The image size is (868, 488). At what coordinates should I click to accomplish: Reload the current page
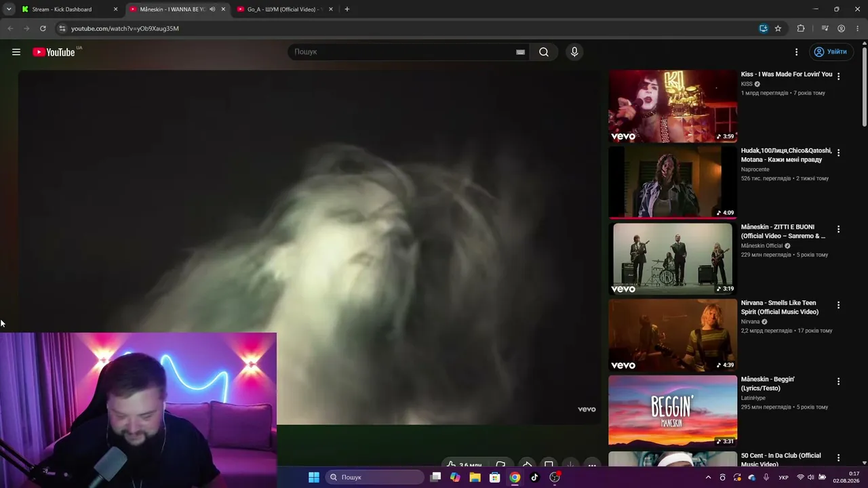43,28
